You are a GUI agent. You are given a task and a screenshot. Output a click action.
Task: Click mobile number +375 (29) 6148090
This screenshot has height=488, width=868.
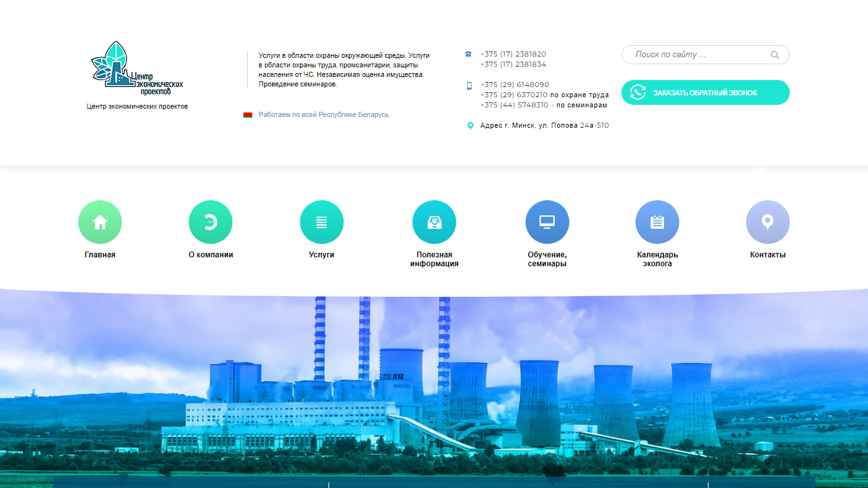point(515,85)
